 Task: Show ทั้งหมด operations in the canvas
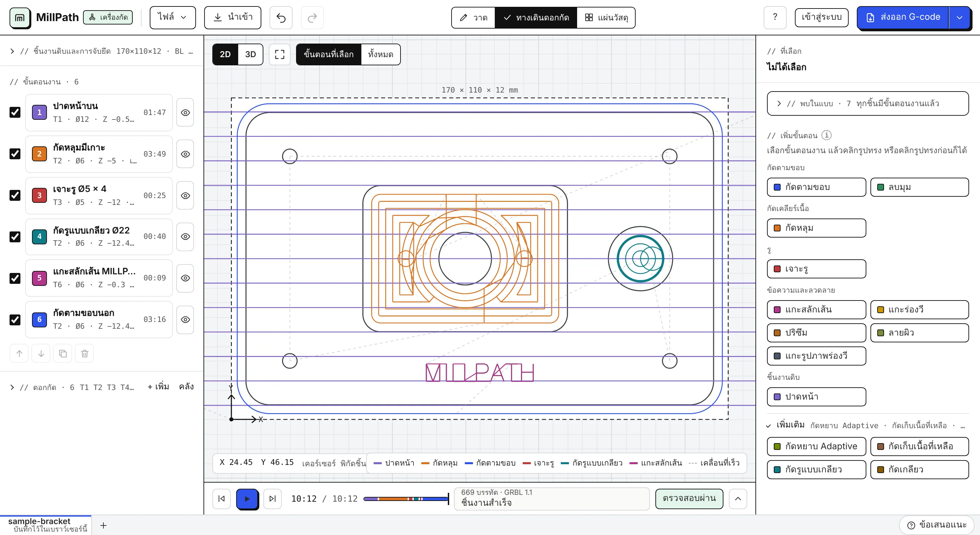pyautogui.click(x=380, y=54)
